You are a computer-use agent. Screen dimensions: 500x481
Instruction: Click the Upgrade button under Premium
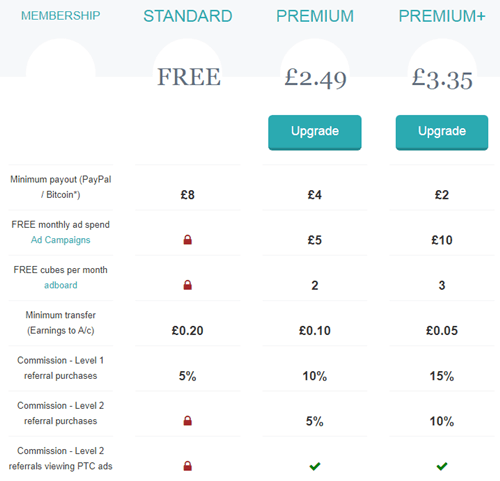(x=315, y=132)
